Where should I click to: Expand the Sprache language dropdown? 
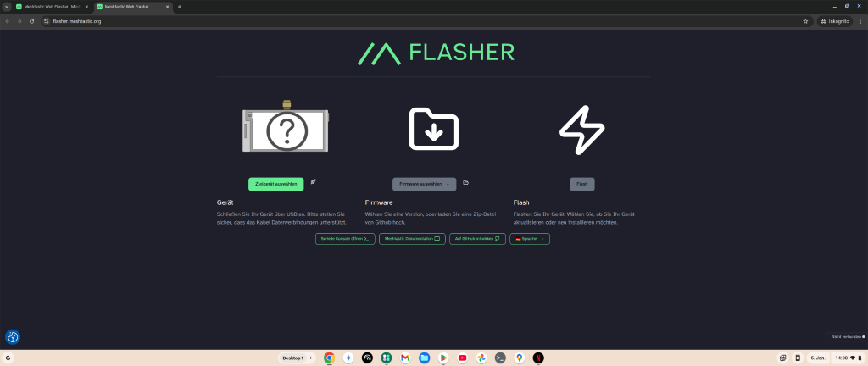point(529,240)
